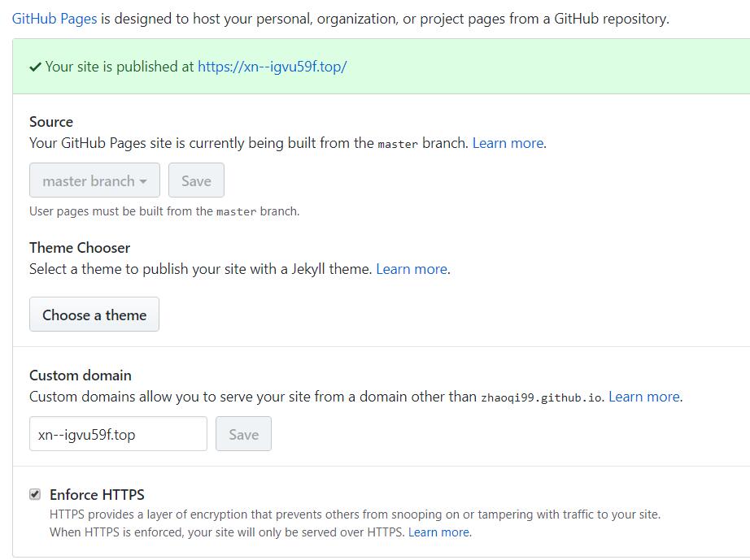Open the GitHub Pages documentation link
Image resolution: width=750 pixels, height=560 pixels.
[54, 18]
